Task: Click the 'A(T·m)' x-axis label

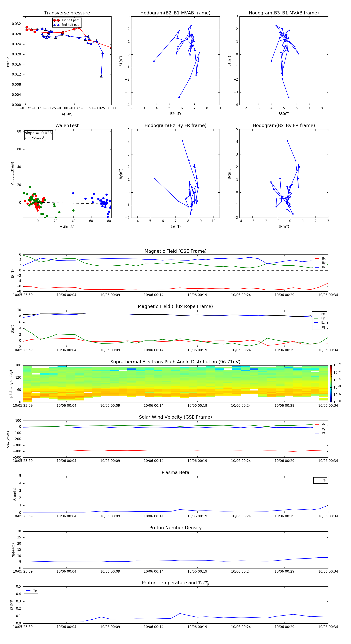Action: 67,114
